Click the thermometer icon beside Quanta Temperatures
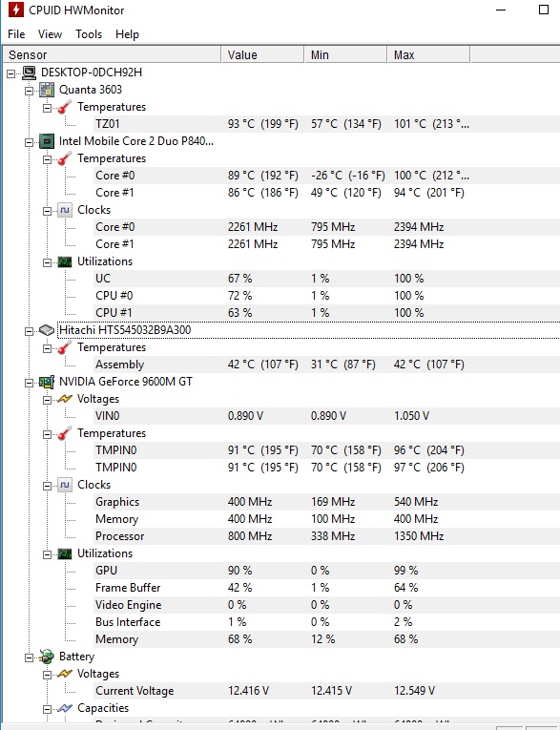 click(x=65, y=107)
